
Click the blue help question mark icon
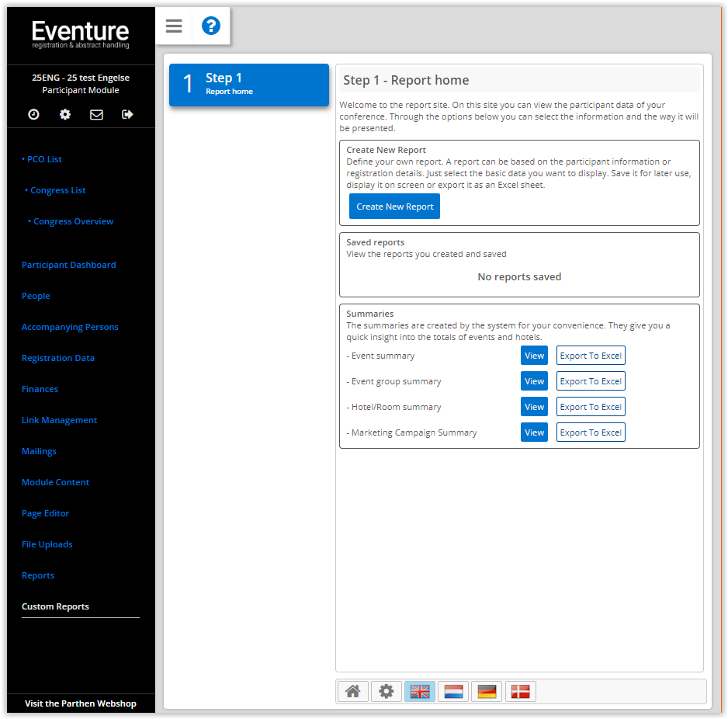click(210, 26)
